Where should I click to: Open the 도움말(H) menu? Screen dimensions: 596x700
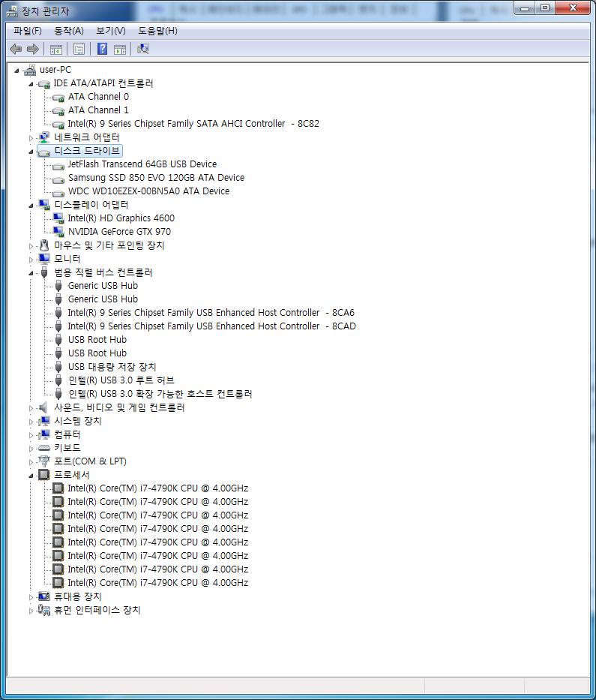coord(157,31)
